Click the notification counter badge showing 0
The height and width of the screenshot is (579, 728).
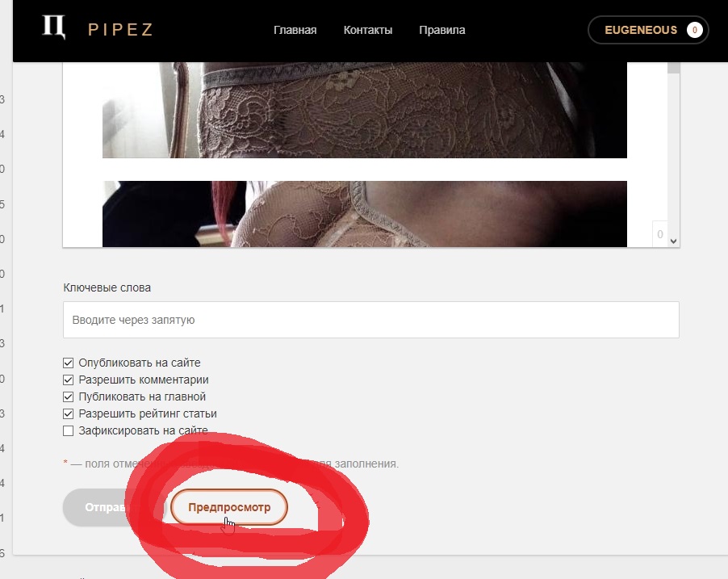click(x=695, y=30)
